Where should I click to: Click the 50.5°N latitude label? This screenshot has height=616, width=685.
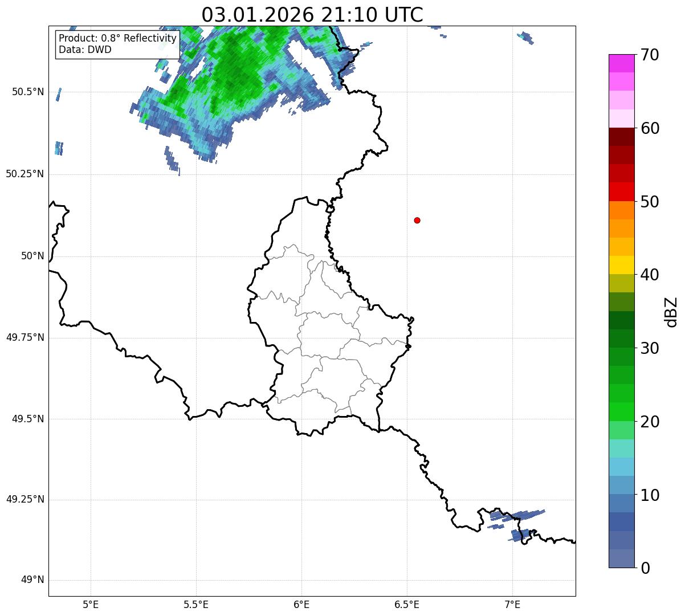click(x=27, y=92)
